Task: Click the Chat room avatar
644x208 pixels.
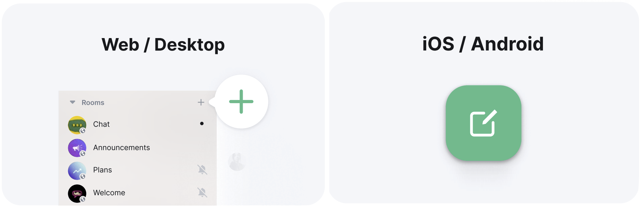Action: tap(77, 125)
